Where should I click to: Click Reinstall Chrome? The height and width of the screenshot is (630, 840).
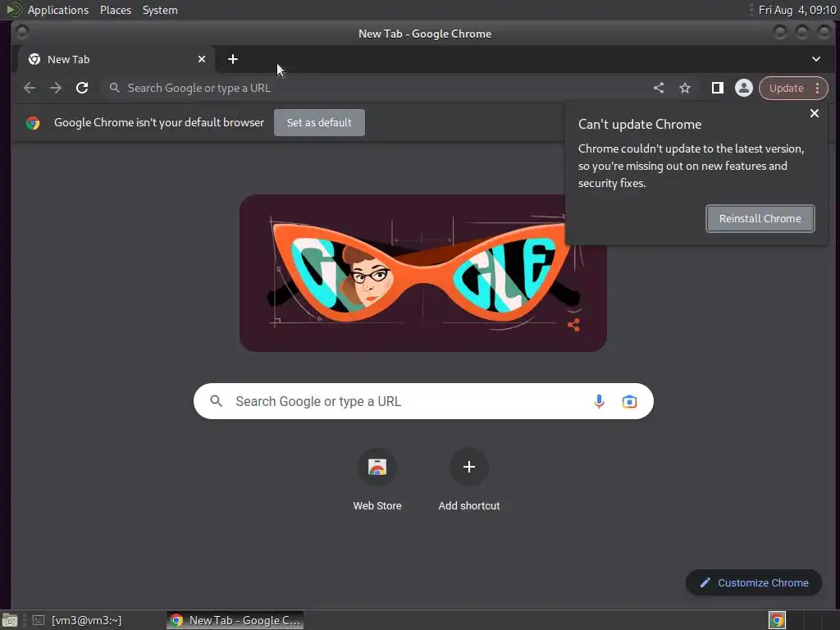point(760,218)
